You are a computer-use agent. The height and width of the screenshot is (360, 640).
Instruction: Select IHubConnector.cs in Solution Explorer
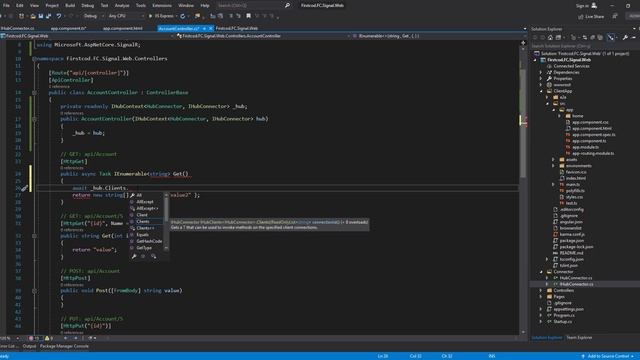tap(576, 284)
